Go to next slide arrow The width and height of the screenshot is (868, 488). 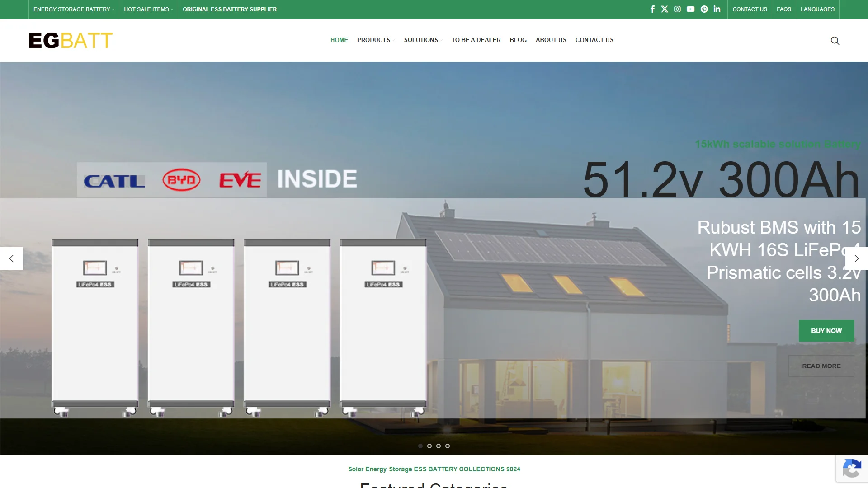pyautogui.click(x=857, y=258)
